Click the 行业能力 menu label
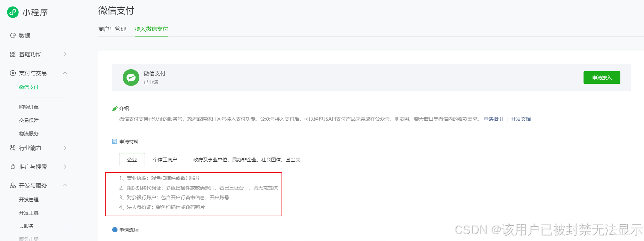The image size is (644, 241). (30, 148)
